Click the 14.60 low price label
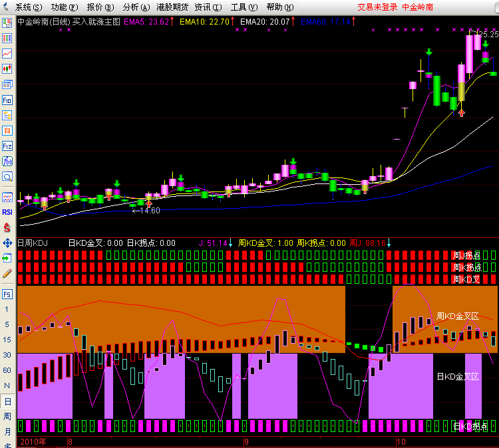 click(150, 211)
